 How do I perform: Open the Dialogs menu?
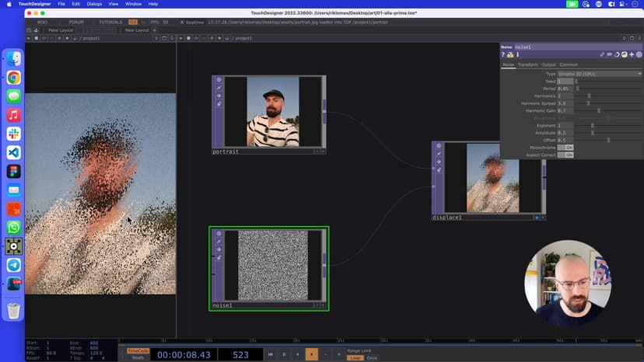coord(94,4)
